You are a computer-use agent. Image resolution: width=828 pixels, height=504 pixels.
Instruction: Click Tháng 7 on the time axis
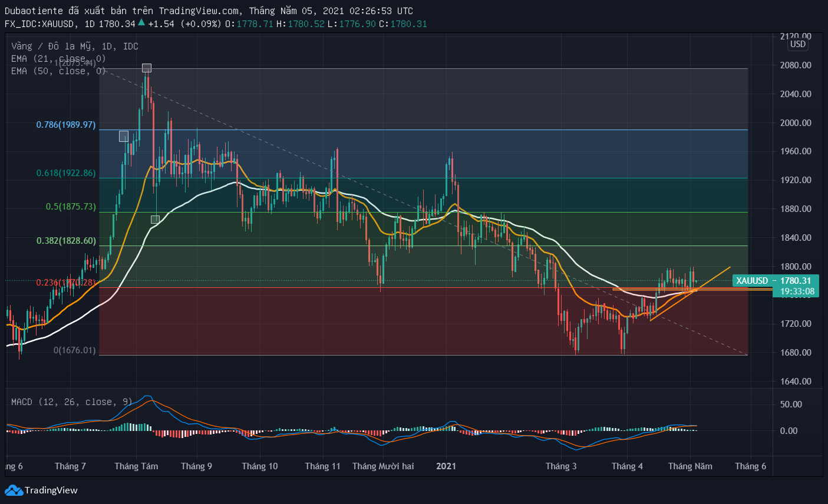(x=70, y=466)
